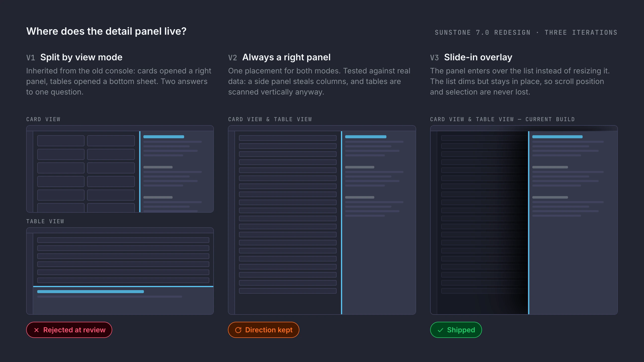Click the Direction kept badge
Image resolution: width=644 pixels, height=362 pixels.
(x=264, y=330)
